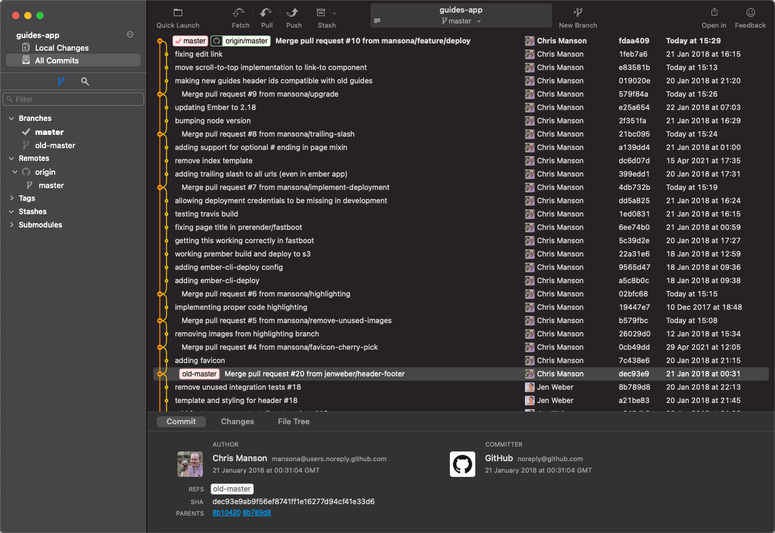
Task: Select All Commits in sidebar
Action: pyautogui.click(x=73, y=60)
